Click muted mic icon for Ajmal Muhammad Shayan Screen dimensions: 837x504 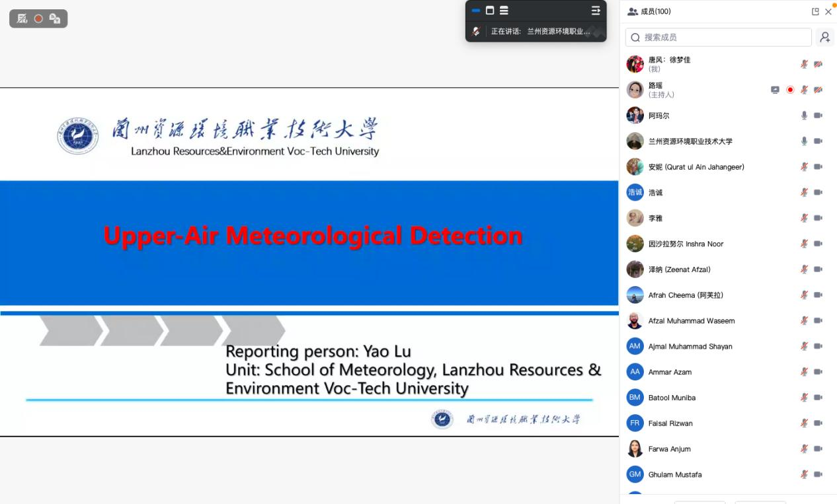805,346
